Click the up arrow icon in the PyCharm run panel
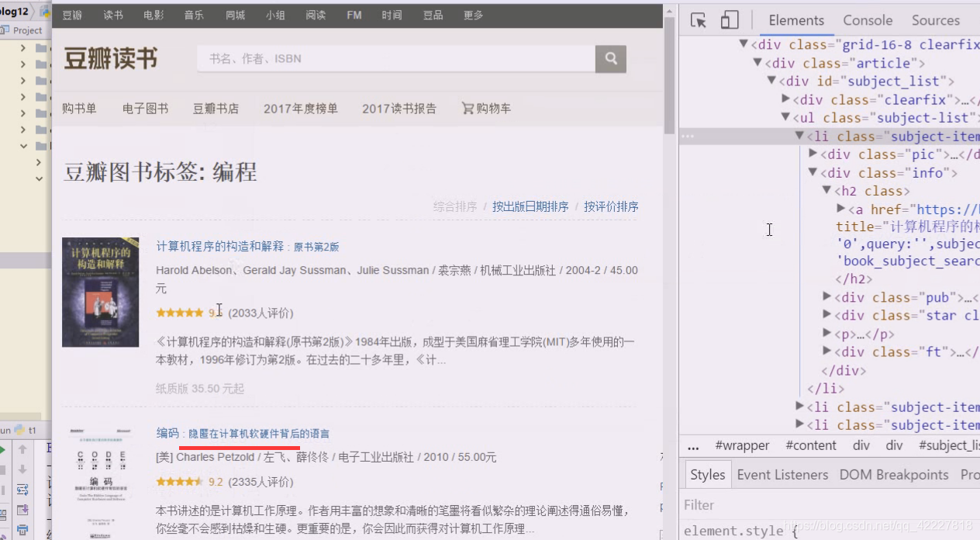This screenshot has height=540, width=980. point(22,450)
